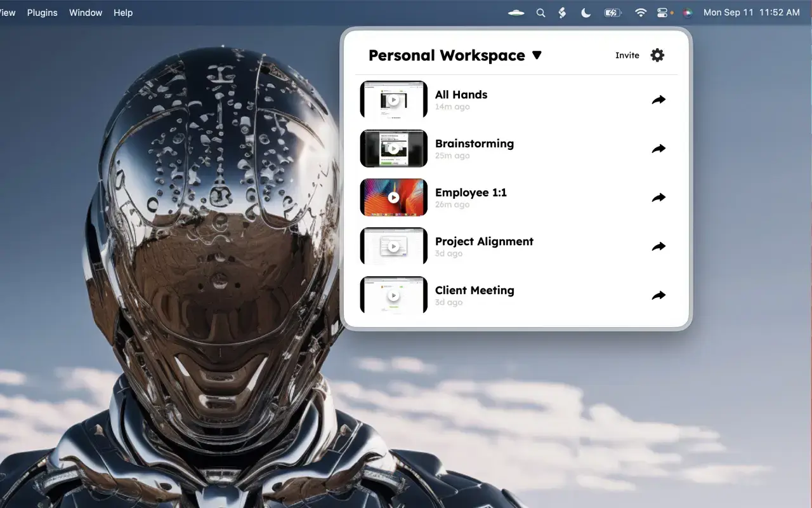Click share arrow for Employee 1:1
The width and height of the screenshot is (812, 508).
pyautogui.click(x=658, y=197)
